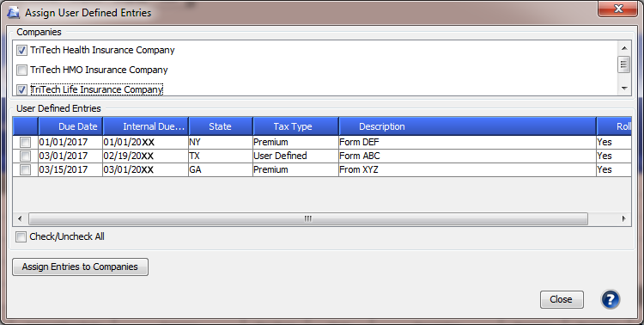The width and height of the screenshot is (644, 325).
Task: Click User Defined tax type cell
Action: tap(295, 156)
